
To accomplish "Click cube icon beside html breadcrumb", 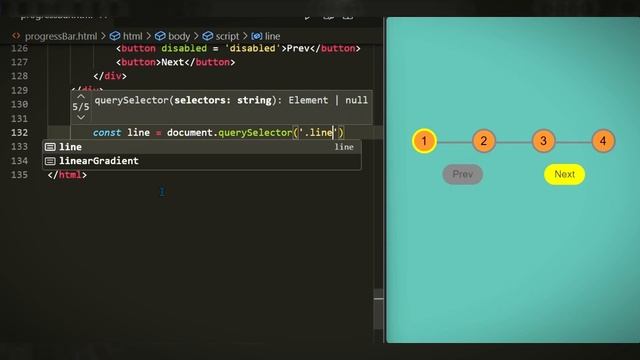I will [x=115, y=36].
